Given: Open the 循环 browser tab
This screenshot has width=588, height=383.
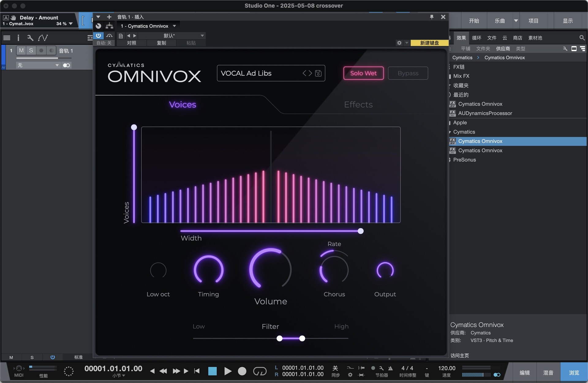Looking at the screenshot, I should pyautogui.click(x=477, y=38).
